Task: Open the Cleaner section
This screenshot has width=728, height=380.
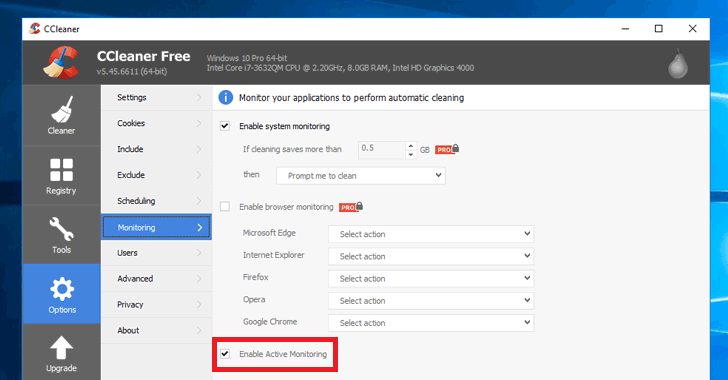Action: [61, 115]
